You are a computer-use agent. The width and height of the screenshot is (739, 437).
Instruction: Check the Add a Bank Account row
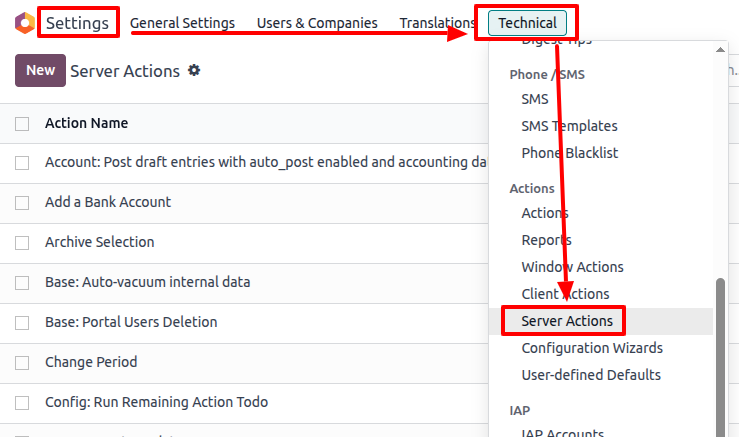coord(22,203)
